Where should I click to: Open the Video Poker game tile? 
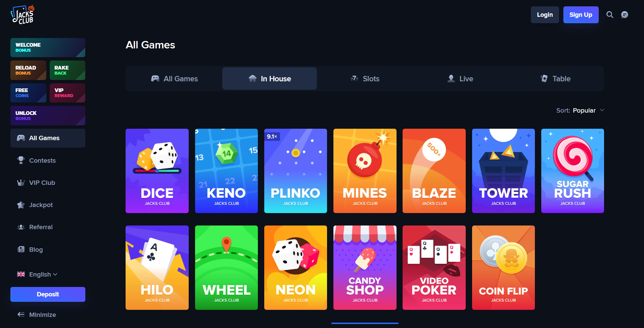point(434,268)
